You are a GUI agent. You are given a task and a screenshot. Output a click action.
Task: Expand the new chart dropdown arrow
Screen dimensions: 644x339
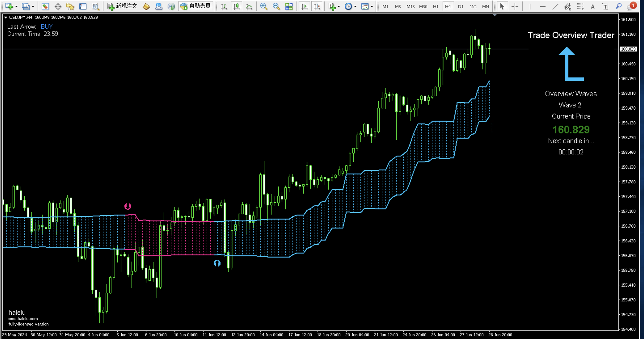(x=17, y=6)
